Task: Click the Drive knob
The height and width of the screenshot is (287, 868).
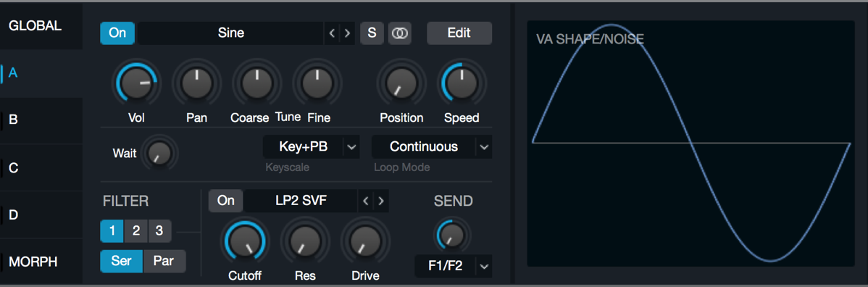Action: tap(365, 241)
